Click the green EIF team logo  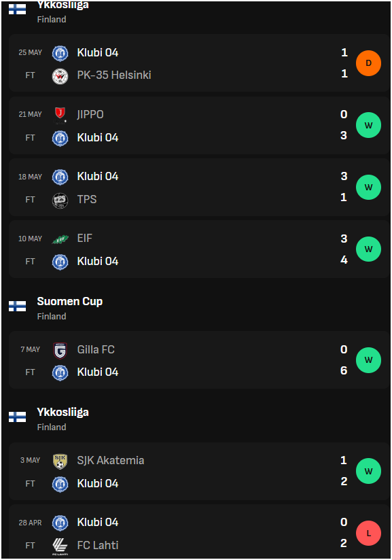tap(60, 239)
